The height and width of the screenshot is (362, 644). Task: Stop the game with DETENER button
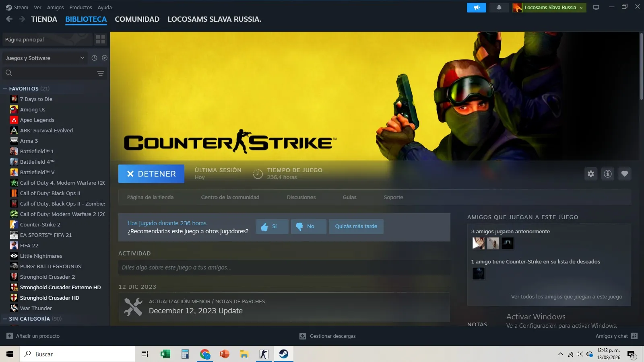[x=151, y=174]
